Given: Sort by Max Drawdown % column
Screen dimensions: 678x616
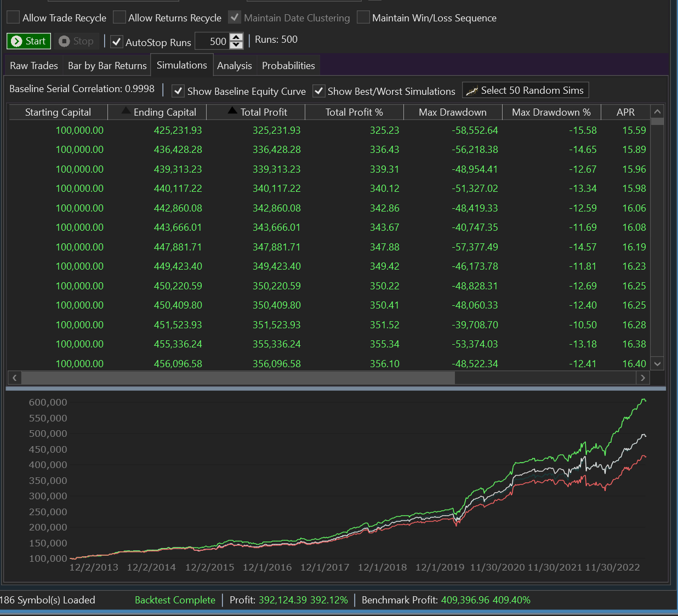Looking at the screenshot, I should pos(551,112).
